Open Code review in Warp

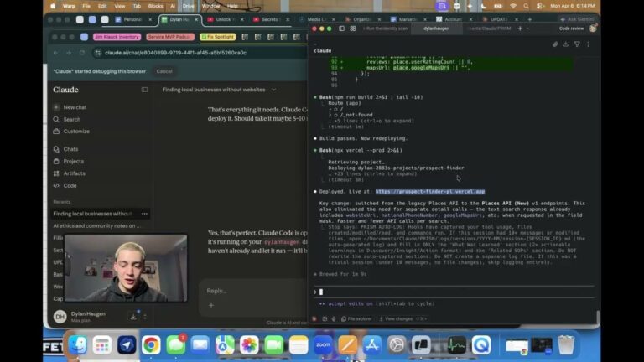(x=571, y=28)
